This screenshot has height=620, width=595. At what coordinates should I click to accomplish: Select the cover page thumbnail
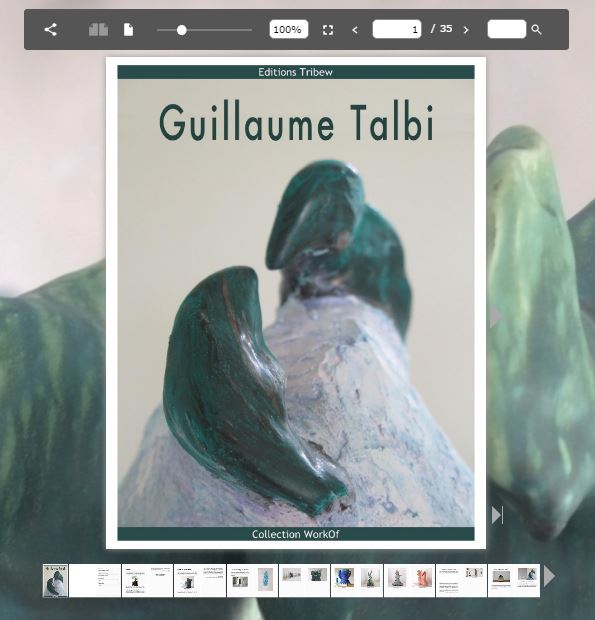coord(55,580)
